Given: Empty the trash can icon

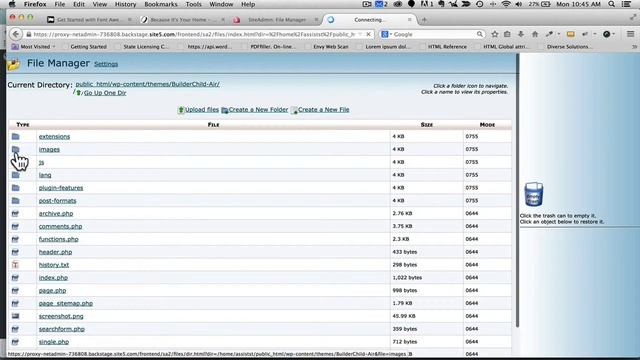Looking at the screenshot, I should [x=533, y=194].
